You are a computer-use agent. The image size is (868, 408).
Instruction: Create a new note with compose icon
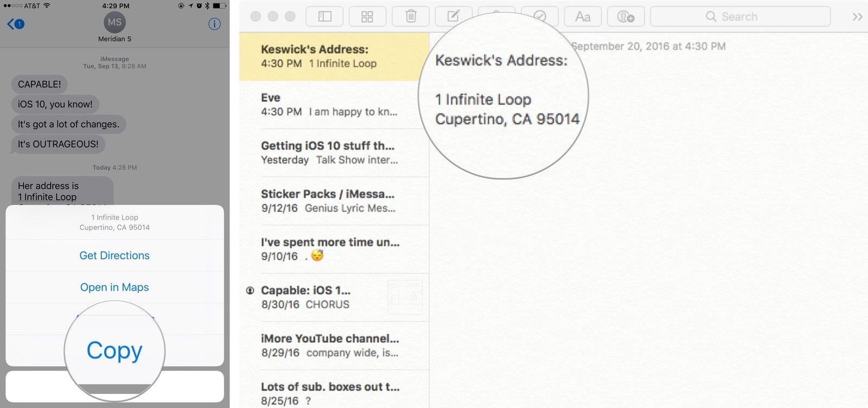[454, 17]
